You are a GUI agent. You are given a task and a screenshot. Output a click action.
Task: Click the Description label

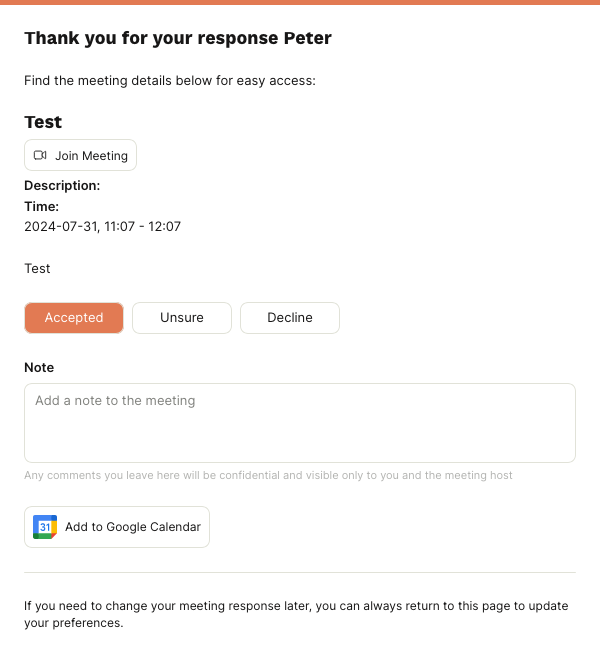[62, 186]
